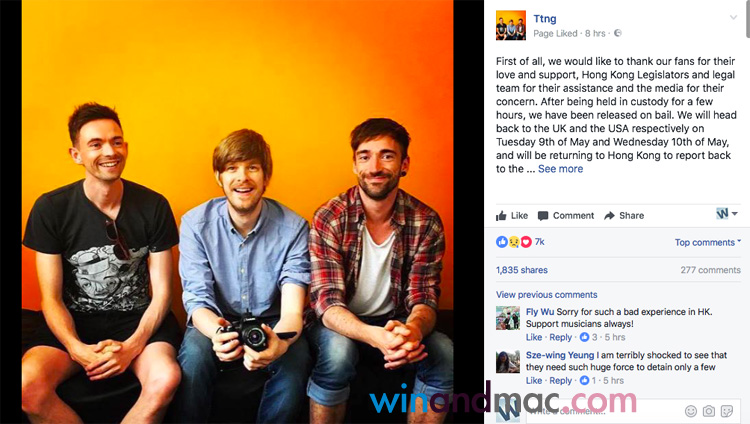Open the Top comments sorting dropdown
The image size is (750, 424).
click(707, 242)
